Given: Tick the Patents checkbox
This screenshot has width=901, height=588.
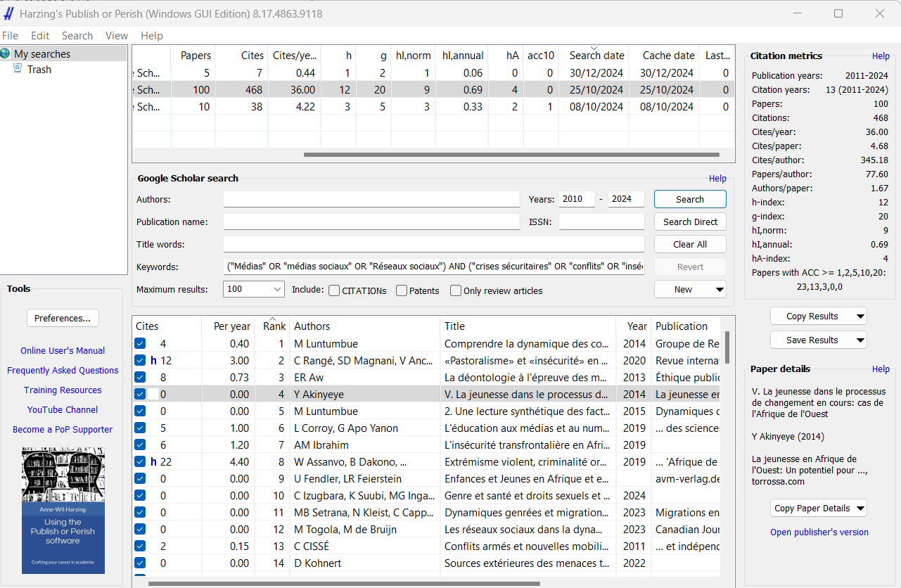Looking at the screenshot, I should click(x=402, y=290).
